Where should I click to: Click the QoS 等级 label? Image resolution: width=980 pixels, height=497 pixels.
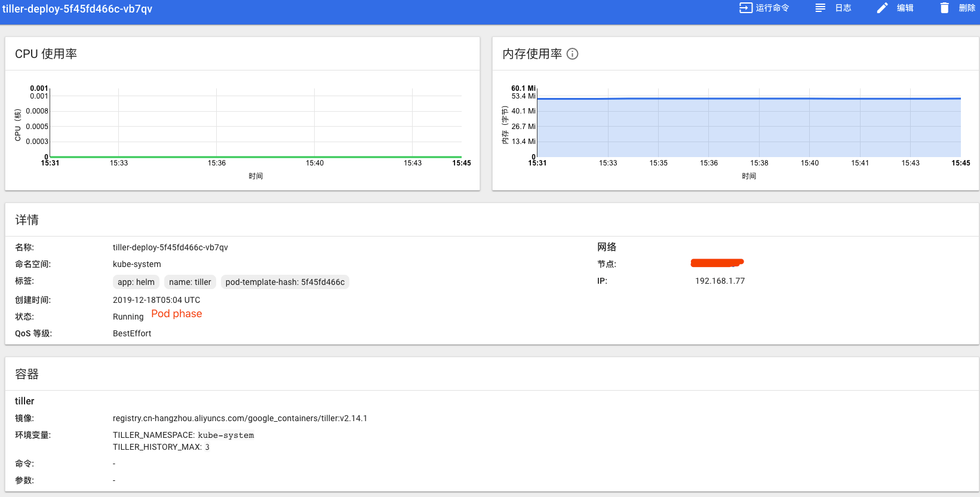33,333
